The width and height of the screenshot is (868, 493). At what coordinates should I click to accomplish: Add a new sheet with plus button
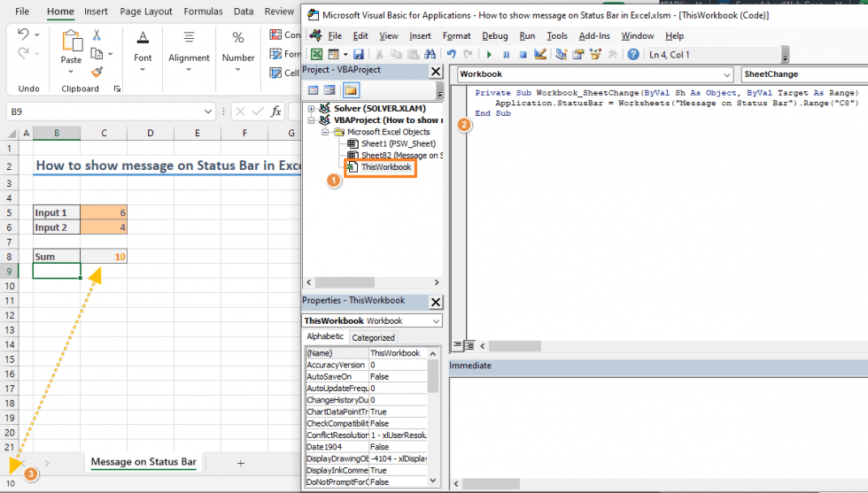(x=241, y=463)
